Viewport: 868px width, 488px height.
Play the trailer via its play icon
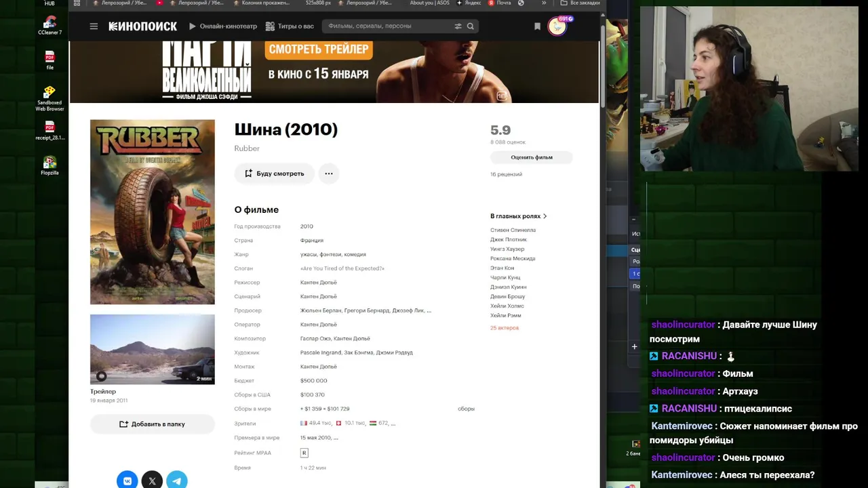coord(101,376)
